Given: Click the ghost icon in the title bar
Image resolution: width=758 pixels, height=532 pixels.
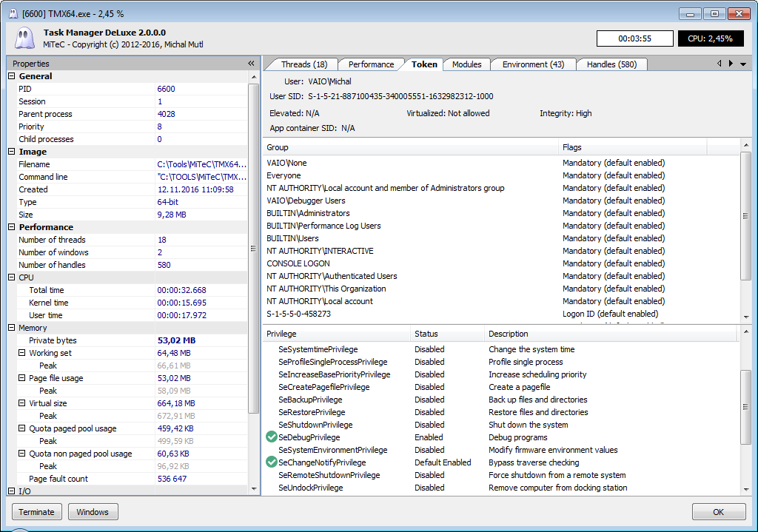Looking at the screenshot, I should click(x=12, y=13).
